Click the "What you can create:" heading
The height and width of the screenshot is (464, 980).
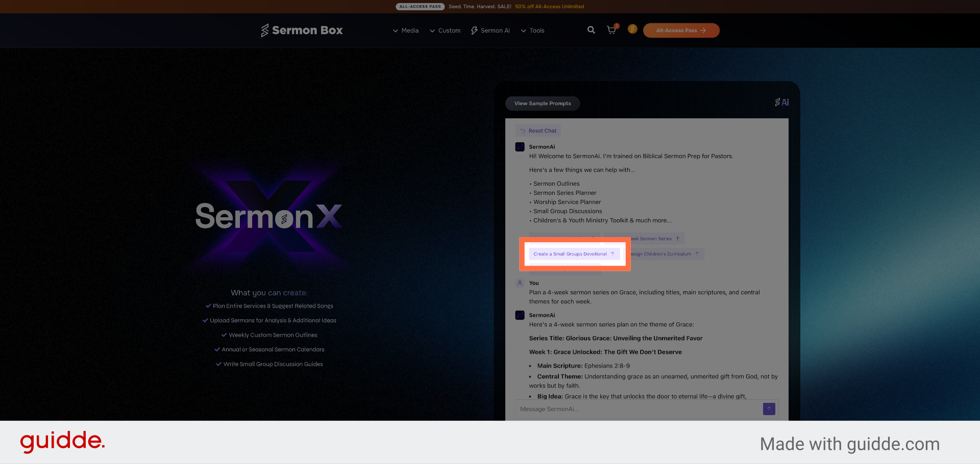pos(269,293)
